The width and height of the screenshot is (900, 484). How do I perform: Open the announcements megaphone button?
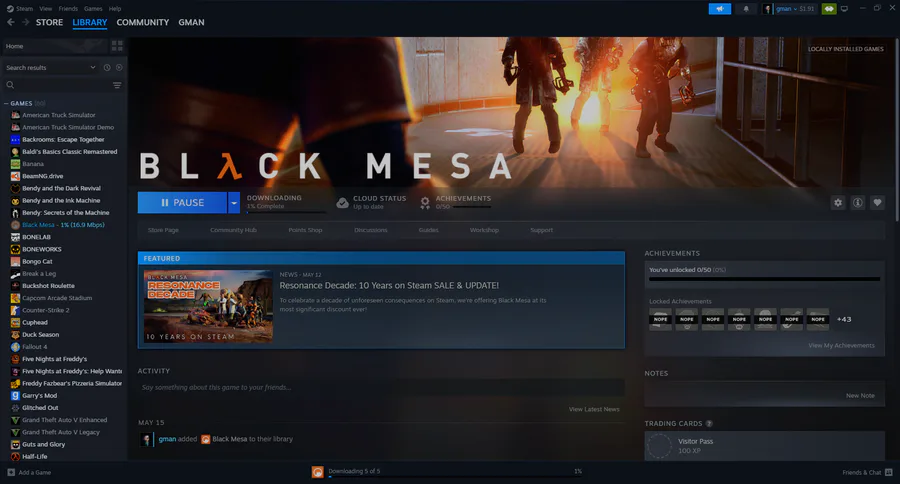click(719, 9)
